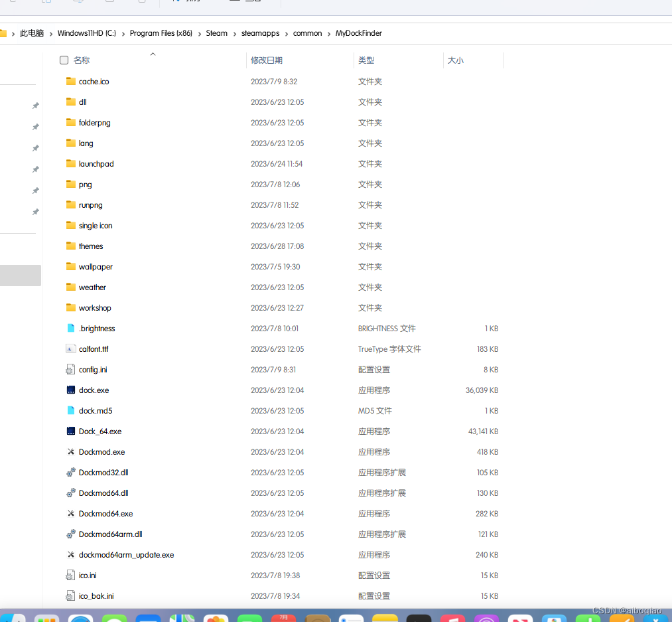Open the launchpad folder

pyautogui.click(x=96, y=163)
